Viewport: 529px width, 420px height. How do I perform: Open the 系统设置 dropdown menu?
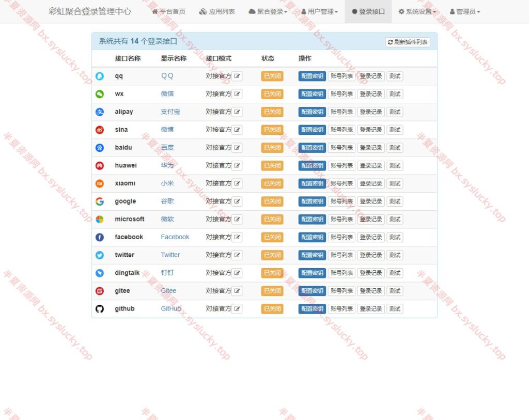pyautogui.click(x=417, y=11)
